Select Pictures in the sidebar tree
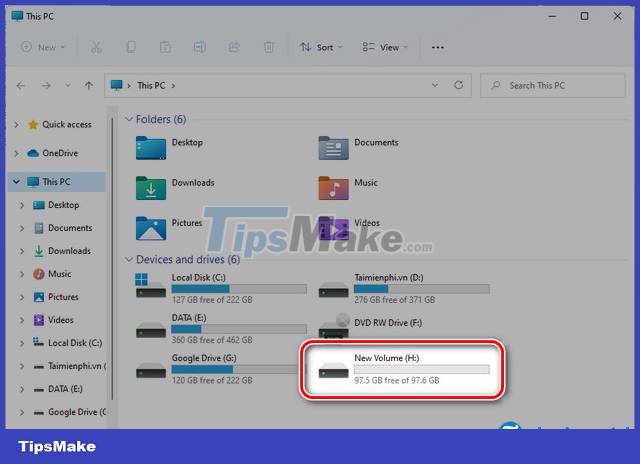The width and height of the screenshot is (640, 464). tap(63, 297)
